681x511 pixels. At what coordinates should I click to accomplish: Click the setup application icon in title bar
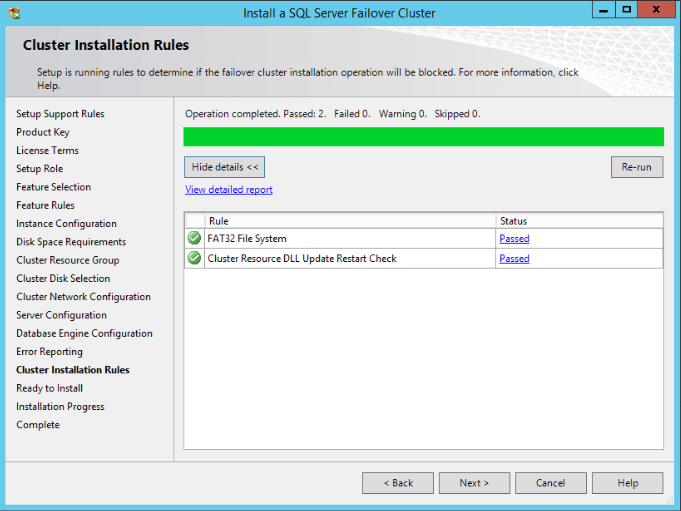(12, 12)
